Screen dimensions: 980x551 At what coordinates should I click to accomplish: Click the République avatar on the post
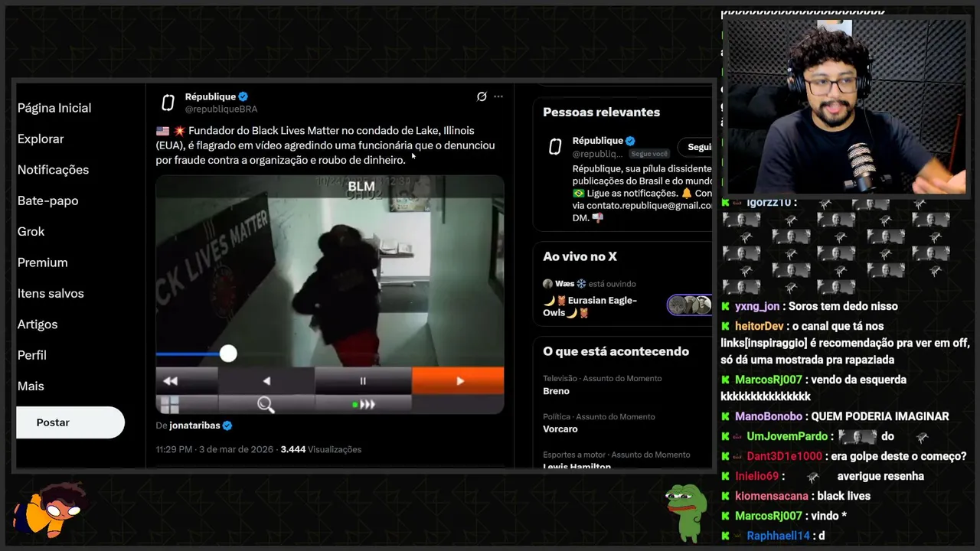(168, 103)
